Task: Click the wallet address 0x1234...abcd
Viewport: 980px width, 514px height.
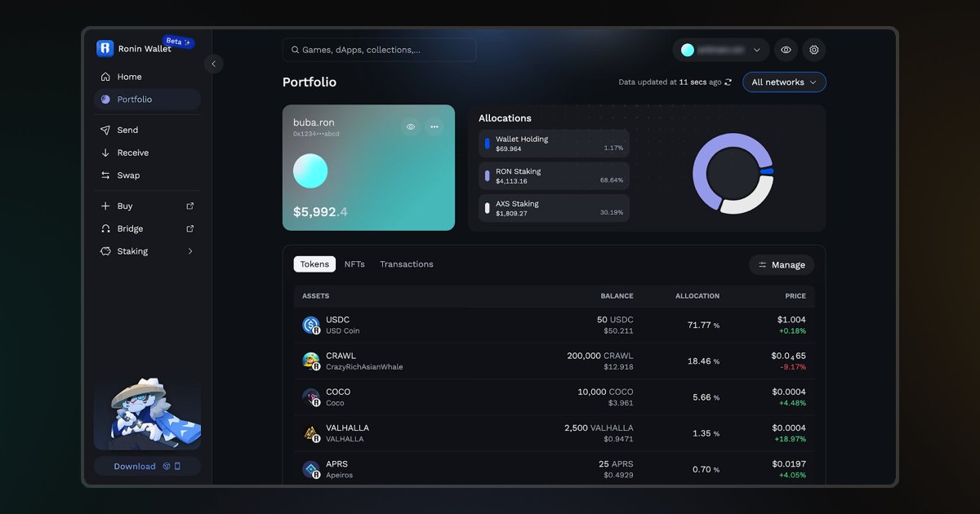Action: pyautogui.click(x=316, y=134)
